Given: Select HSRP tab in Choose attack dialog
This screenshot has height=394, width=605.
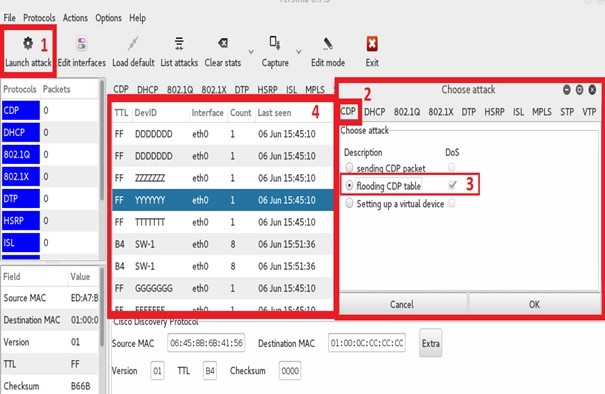Looking at the screenshot, I should click(494, 112).
